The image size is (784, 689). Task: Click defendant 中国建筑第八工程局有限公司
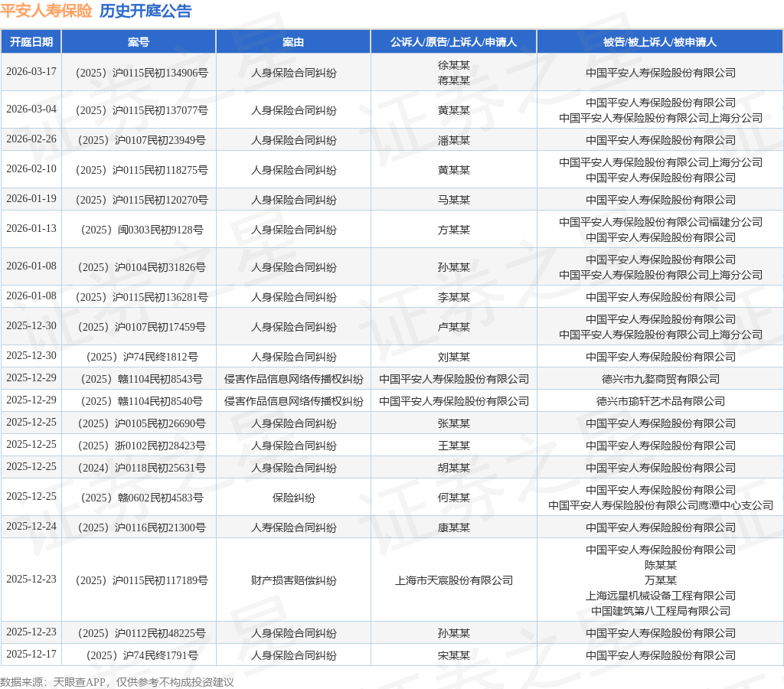coord(661,611)
